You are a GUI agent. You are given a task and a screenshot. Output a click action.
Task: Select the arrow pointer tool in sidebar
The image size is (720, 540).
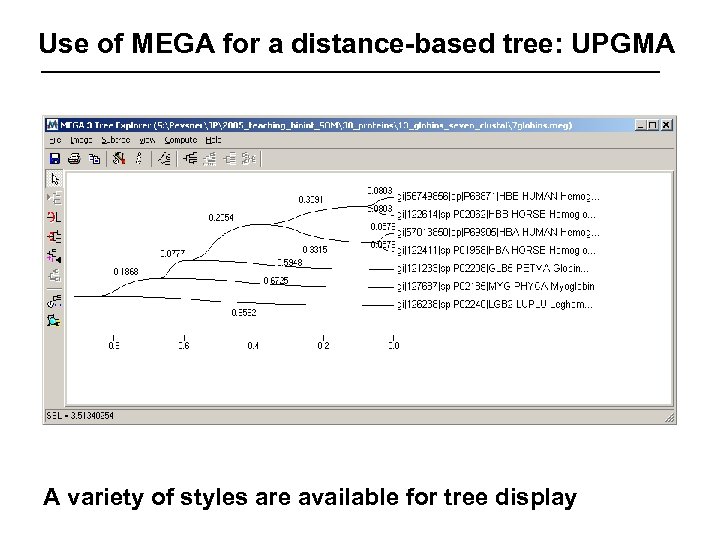pos(55,179)
